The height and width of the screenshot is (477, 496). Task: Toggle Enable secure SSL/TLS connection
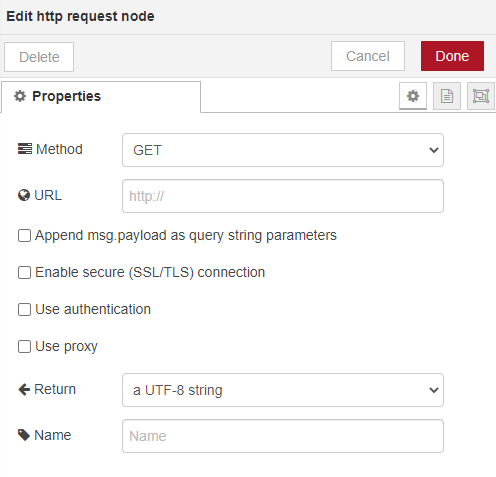coord(24,272)
